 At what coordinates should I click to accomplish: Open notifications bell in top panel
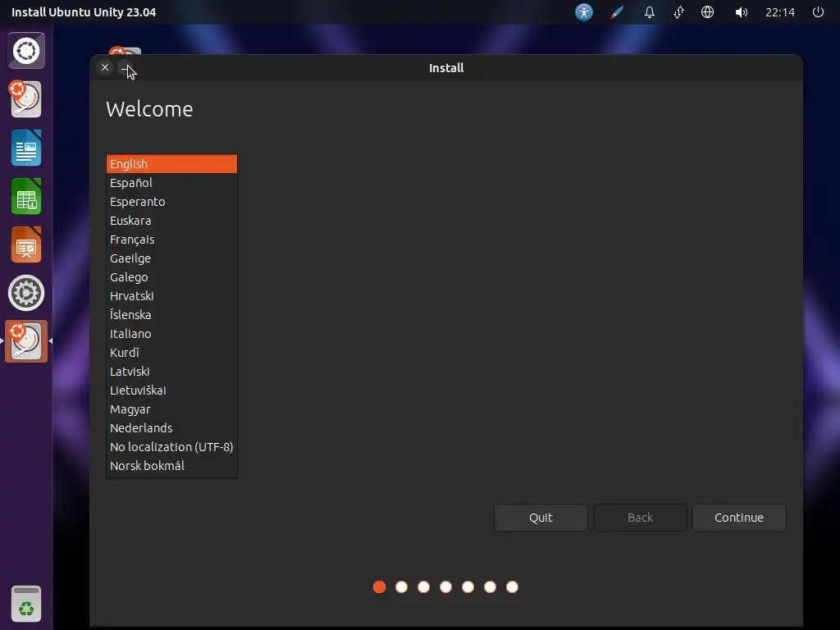tap(650, 11)
